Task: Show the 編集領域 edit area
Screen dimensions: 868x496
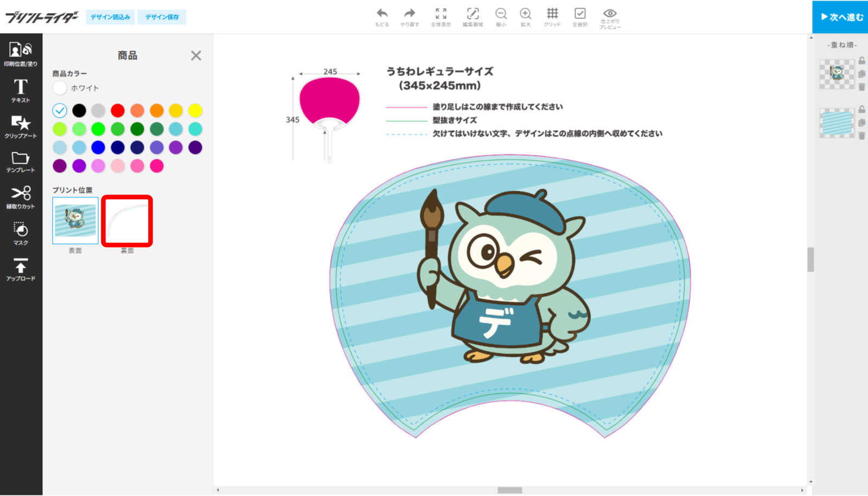Action: click(x=473, y=17)
